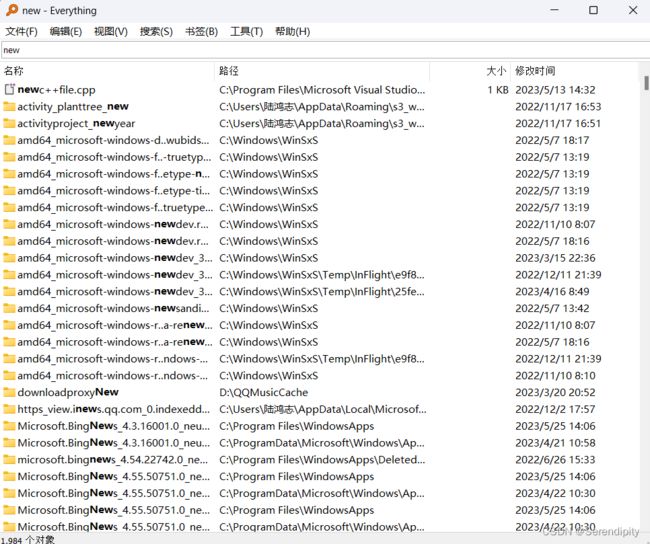Click date 2022/6/26 15:33
The width and height of the screenshot is (650, 544).
click(555, 460)
